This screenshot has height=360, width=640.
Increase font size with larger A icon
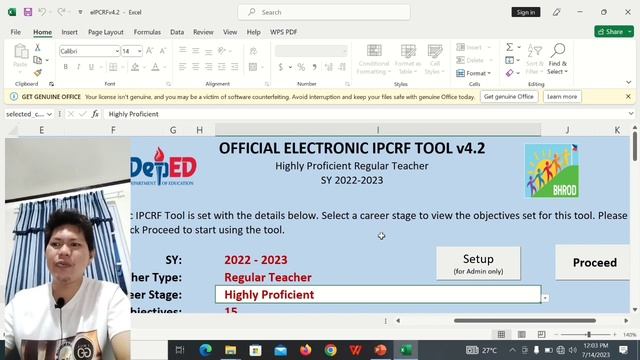pyautogui.click(x=149, y=51)
